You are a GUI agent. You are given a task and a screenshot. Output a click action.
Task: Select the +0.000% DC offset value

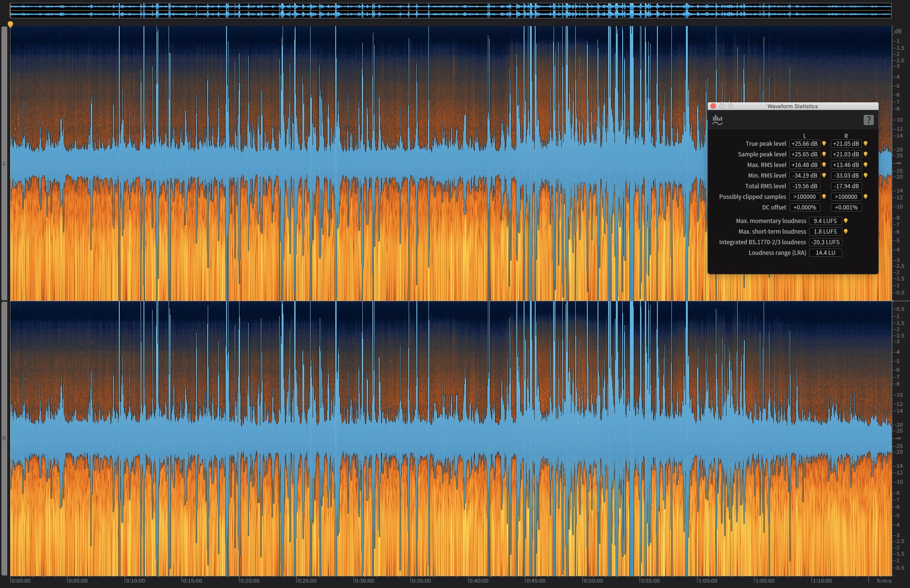pos(805,207)
